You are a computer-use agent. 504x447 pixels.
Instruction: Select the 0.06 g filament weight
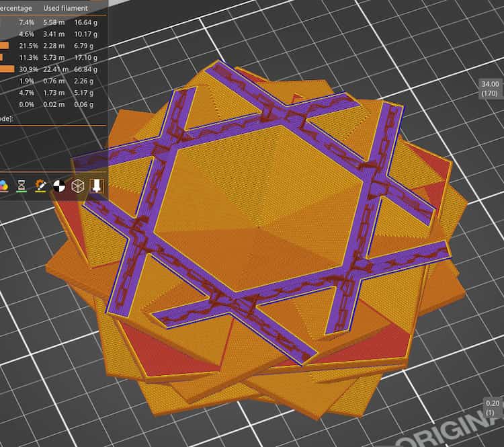(x=84, y=104)
